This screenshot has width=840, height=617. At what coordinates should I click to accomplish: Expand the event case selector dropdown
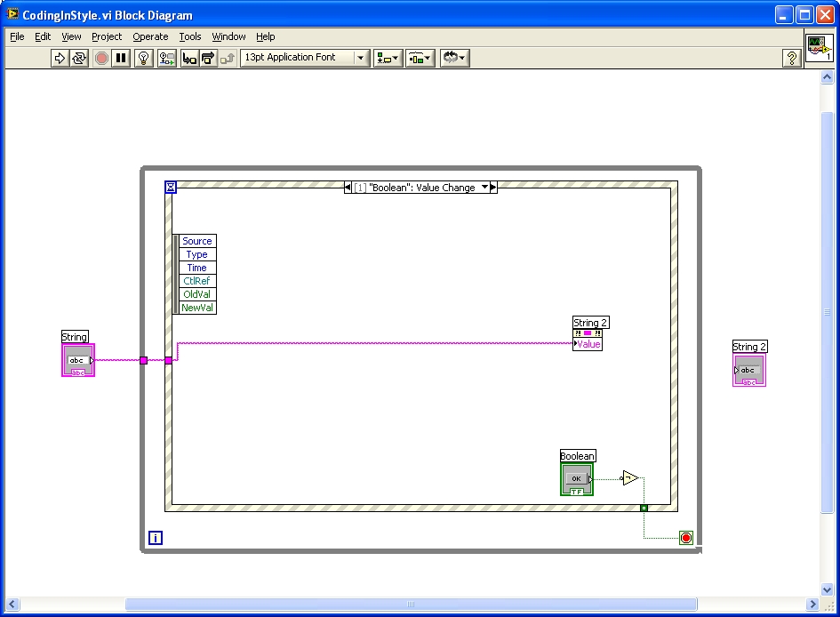point(484,188)
